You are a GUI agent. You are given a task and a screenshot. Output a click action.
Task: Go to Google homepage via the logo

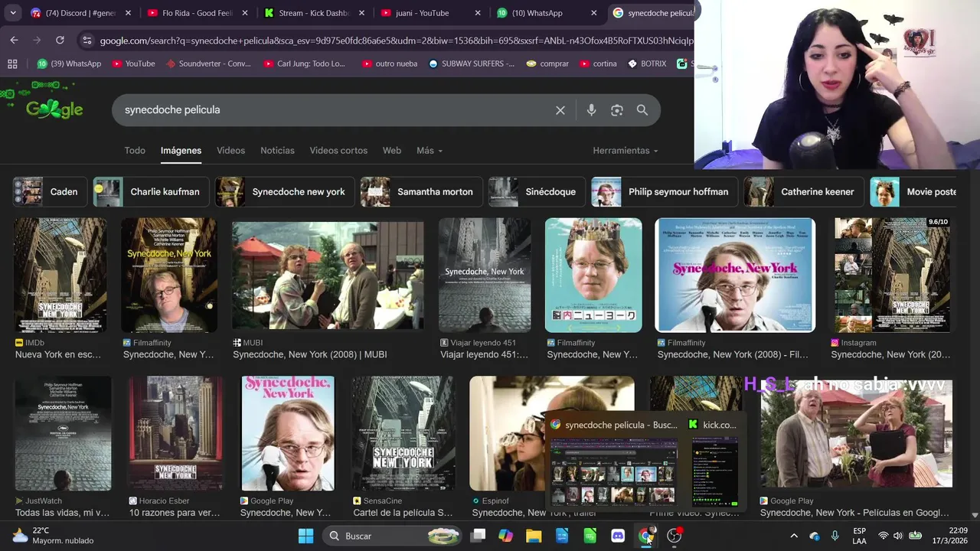54,109
